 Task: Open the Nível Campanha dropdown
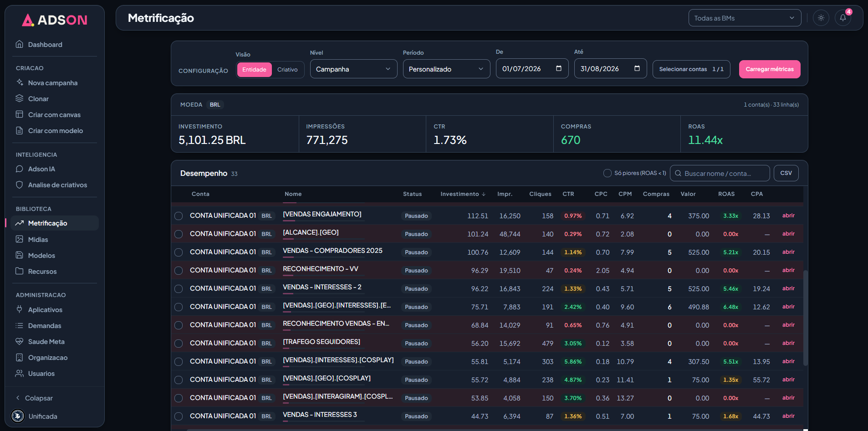pyautogui.click(x=353, y=69)
